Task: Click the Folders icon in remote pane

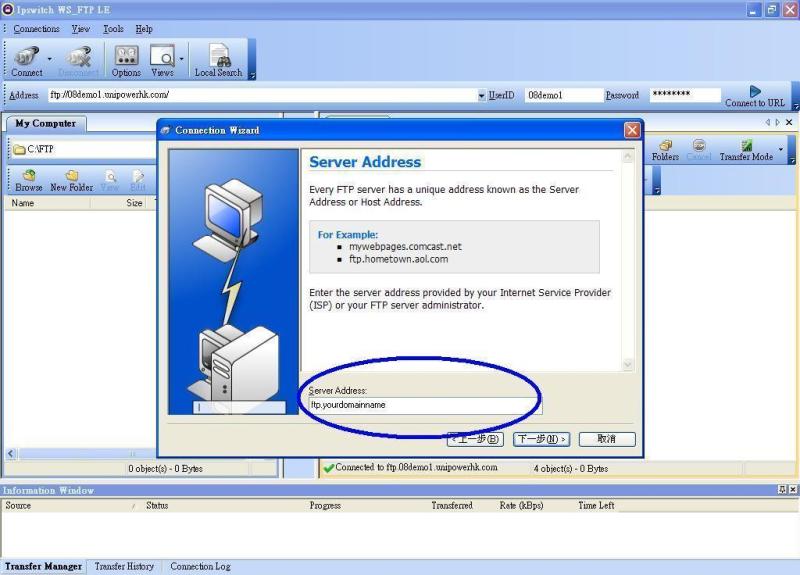Action: (665, 151)
